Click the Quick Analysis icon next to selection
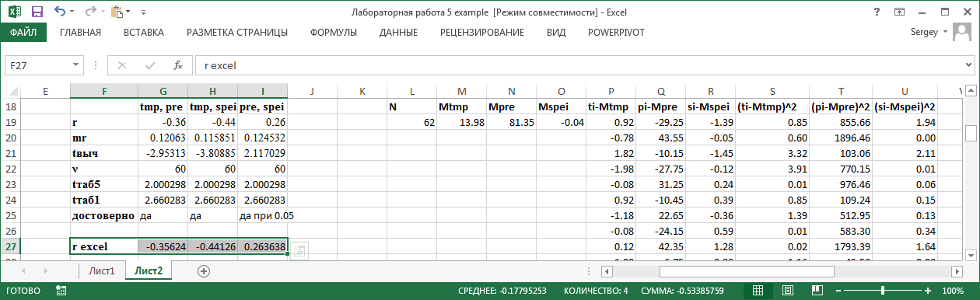 [300, 250]
